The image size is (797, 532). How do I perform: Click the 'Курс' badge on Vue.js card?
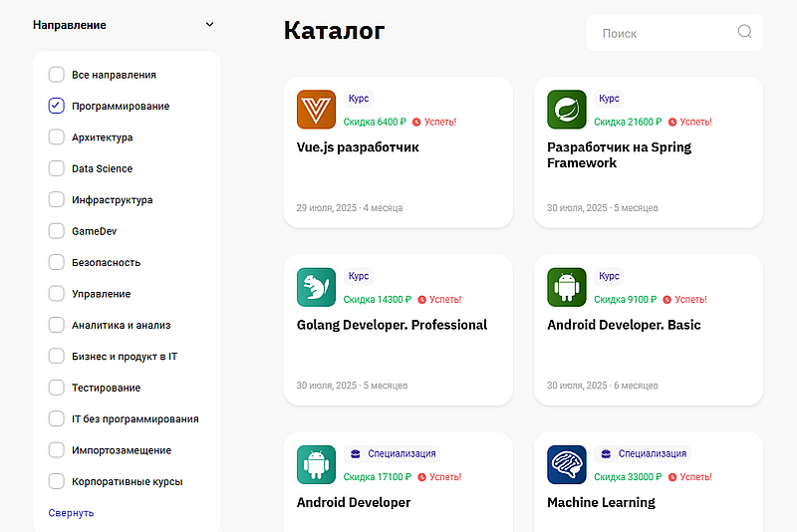click(x=359, y=99)
